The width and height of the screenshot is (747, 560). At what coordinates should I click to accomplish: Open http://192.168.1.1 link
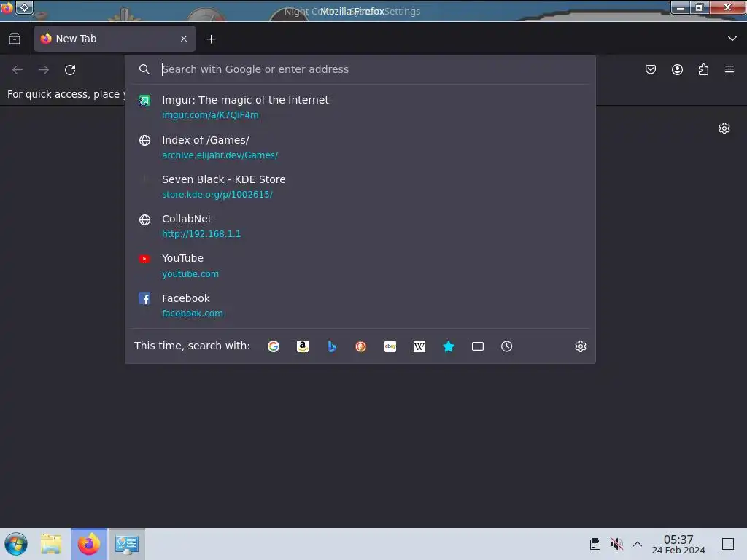coord(201,234)
